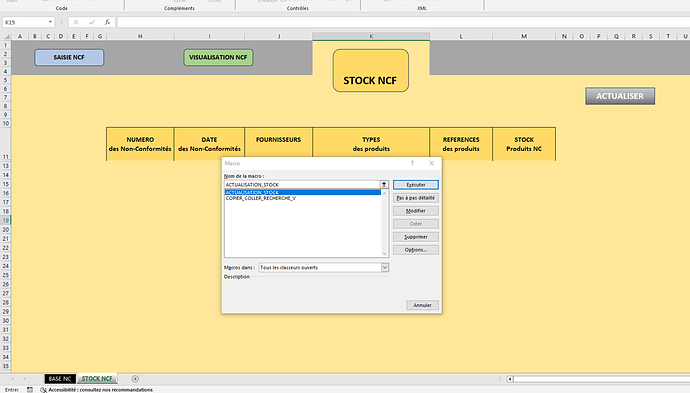Viewport: 690px width, 393px height.
Task: Select row 19 header
Action: click(x=6, y=220)
